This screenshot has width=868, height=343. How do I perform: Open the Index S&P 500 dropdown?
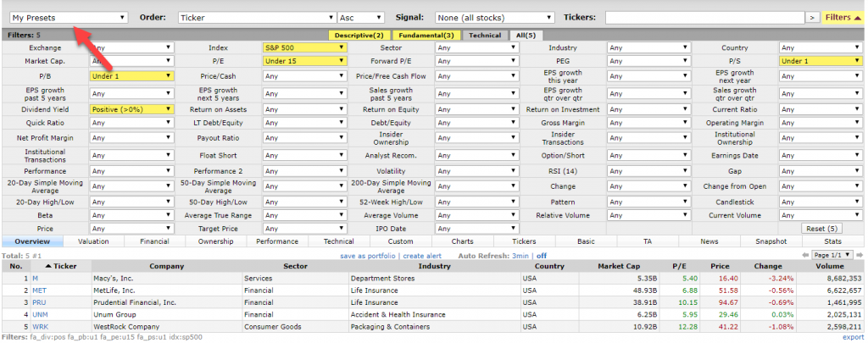(x=305, y=47)
